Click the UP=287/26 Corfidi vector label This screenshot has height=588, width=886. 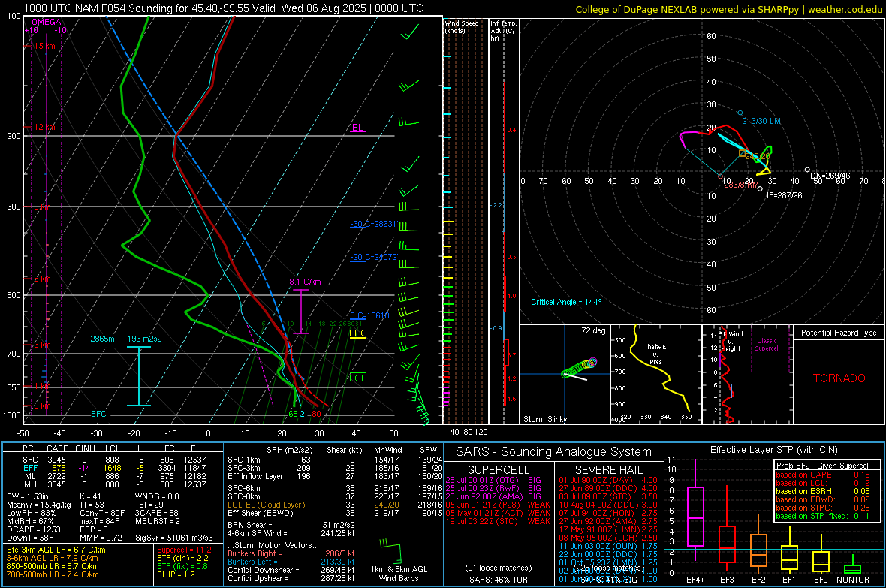click(x=782, y=195)
